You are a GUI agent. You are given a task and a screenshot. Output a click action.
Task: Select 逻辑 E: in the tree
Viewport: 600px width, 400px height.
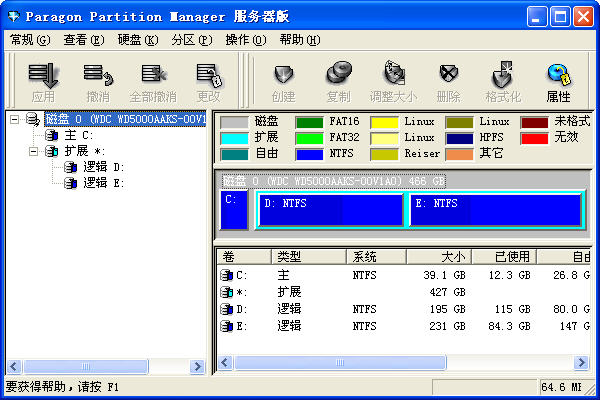pos(103,183)
